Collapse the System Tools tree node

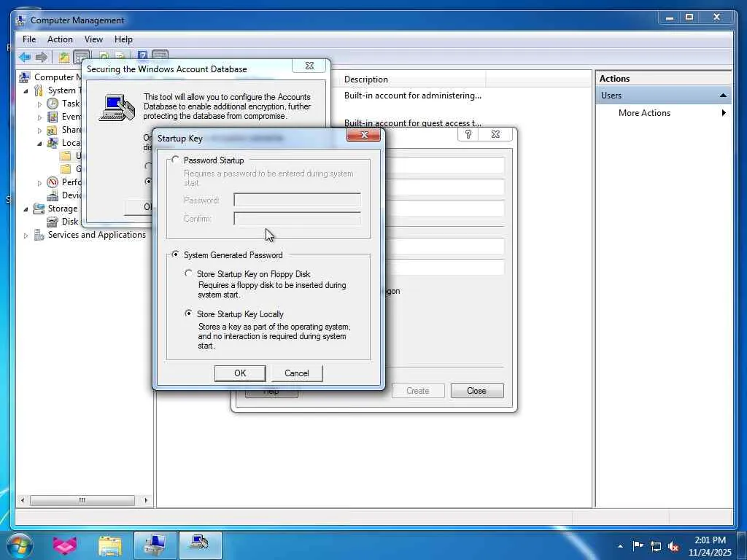tap(26, 90)
